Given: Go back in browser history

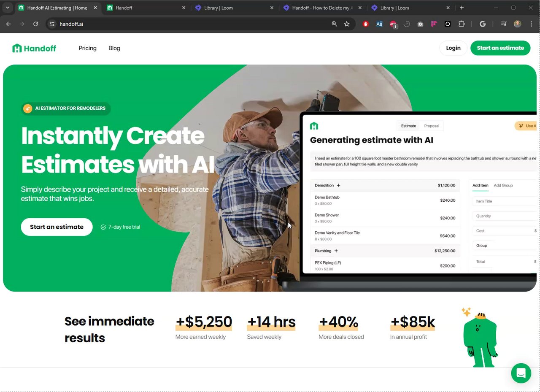Looking at the screenshot, I should click(8, 24).
